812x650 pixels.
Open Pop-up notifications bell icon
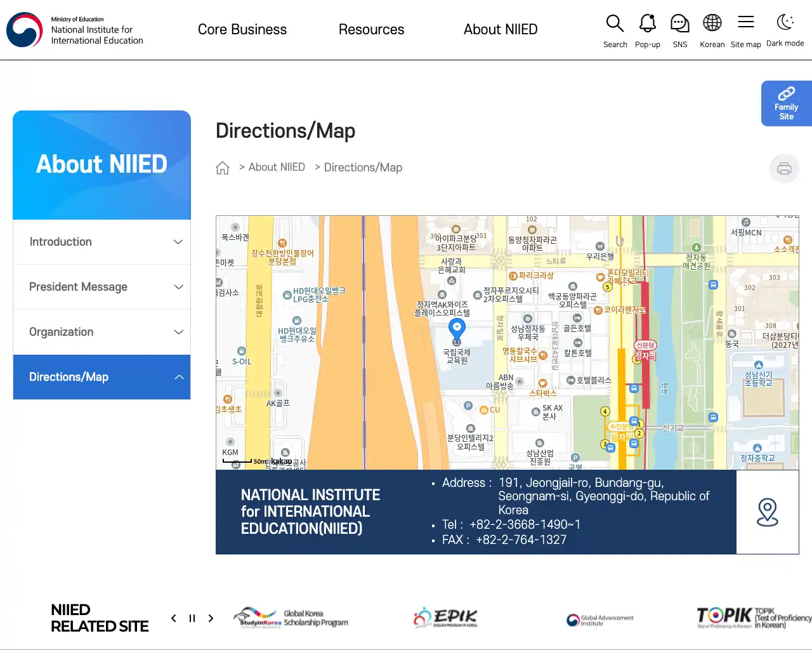[x=647, y=30]
